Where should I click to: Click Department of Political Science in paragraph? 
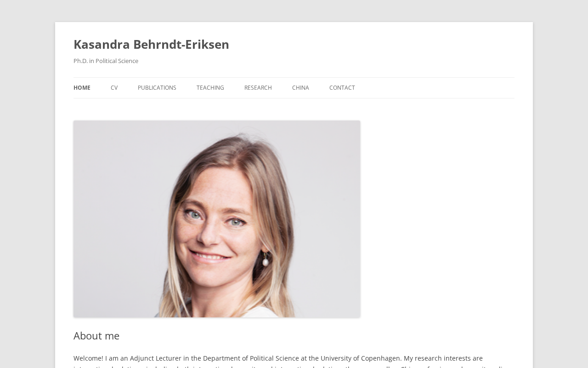tap(251, 358)
